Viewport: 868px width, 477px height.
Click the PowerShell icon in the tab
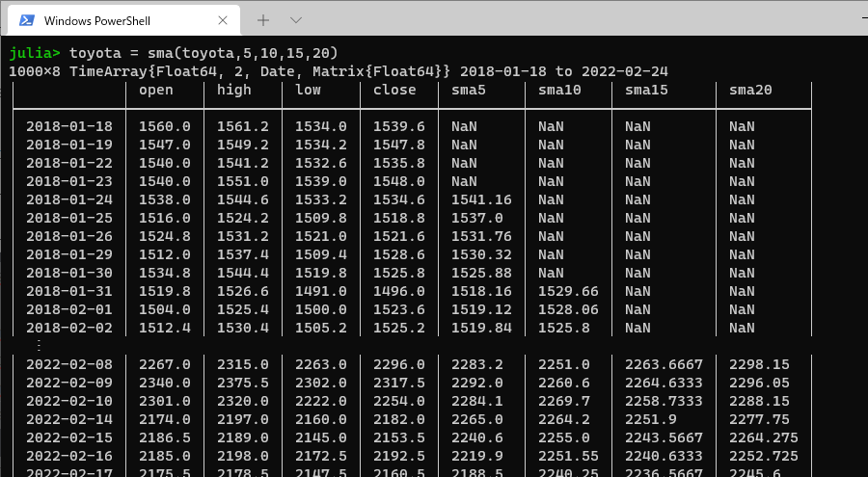(x=27, y=20)
